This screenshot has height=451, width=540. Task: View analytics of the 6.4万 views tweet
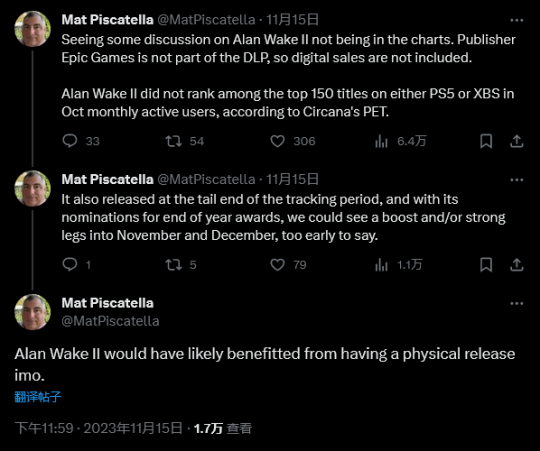coord(381,141)
